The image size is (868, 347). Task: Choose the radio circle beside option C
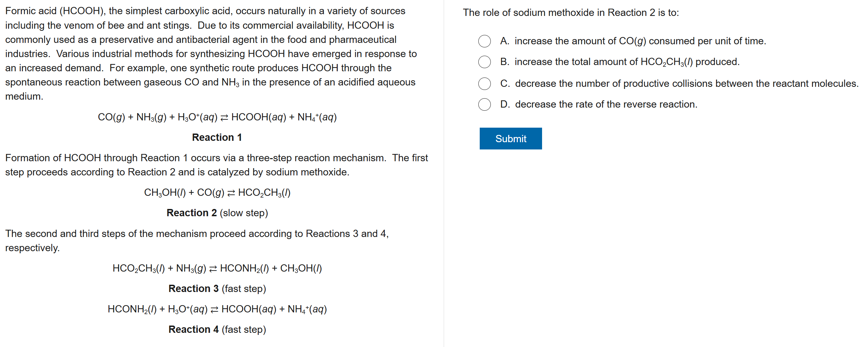[484, 84]
